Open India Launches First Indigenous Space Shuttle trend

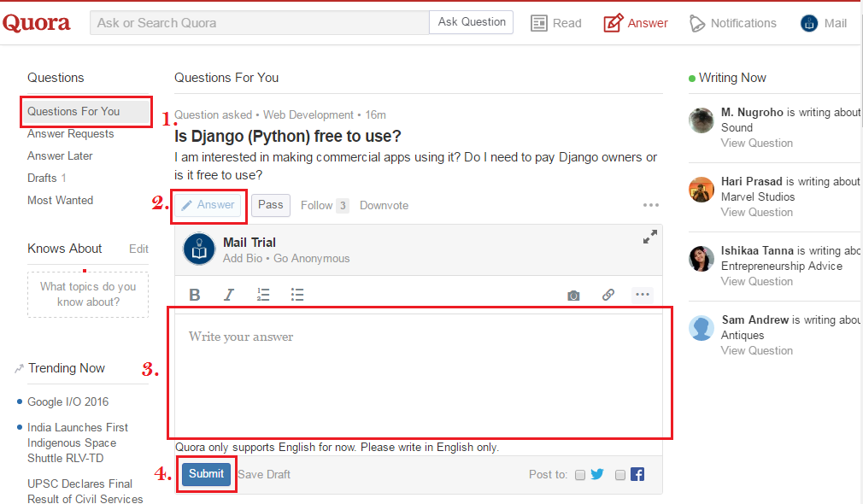[x=78, y=443]
